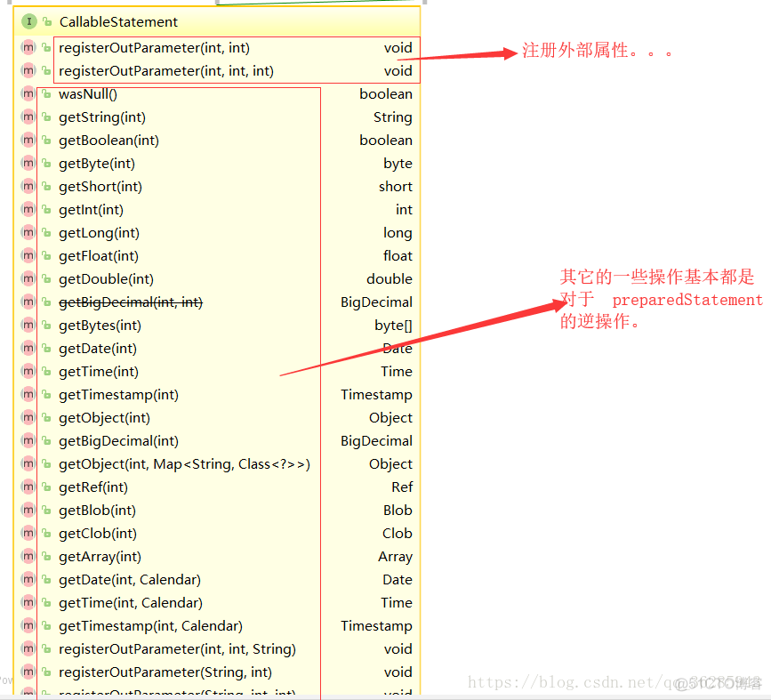The image size is (771, 700).
Task: Select the getFloat(int) method
Action: 99,256
